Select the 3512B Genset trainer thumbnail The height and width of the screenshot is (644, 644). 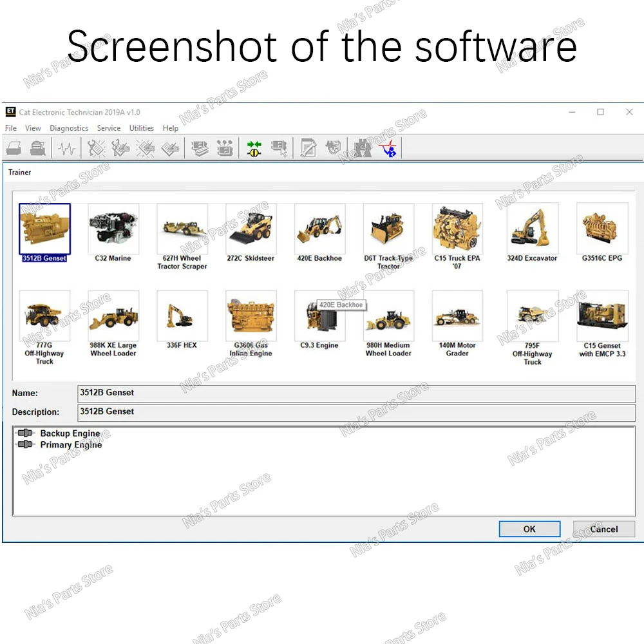(x=45, y=229)
